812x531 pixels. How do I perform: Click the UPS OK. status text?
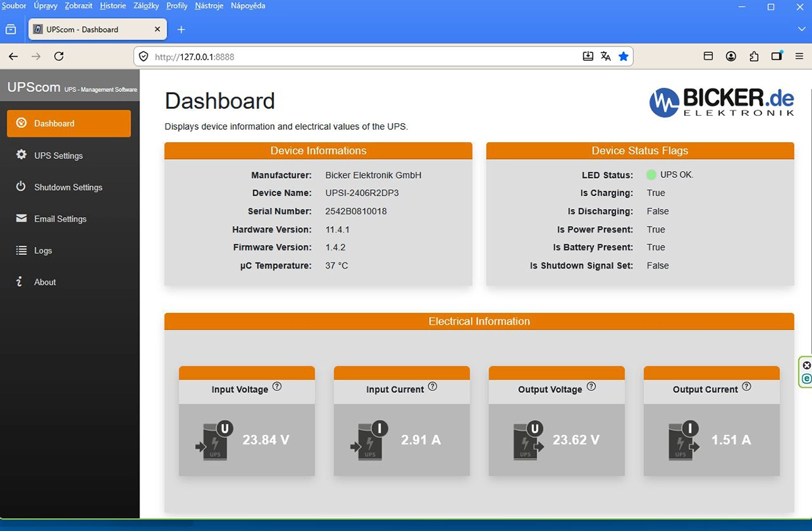(x=677, y=175)
